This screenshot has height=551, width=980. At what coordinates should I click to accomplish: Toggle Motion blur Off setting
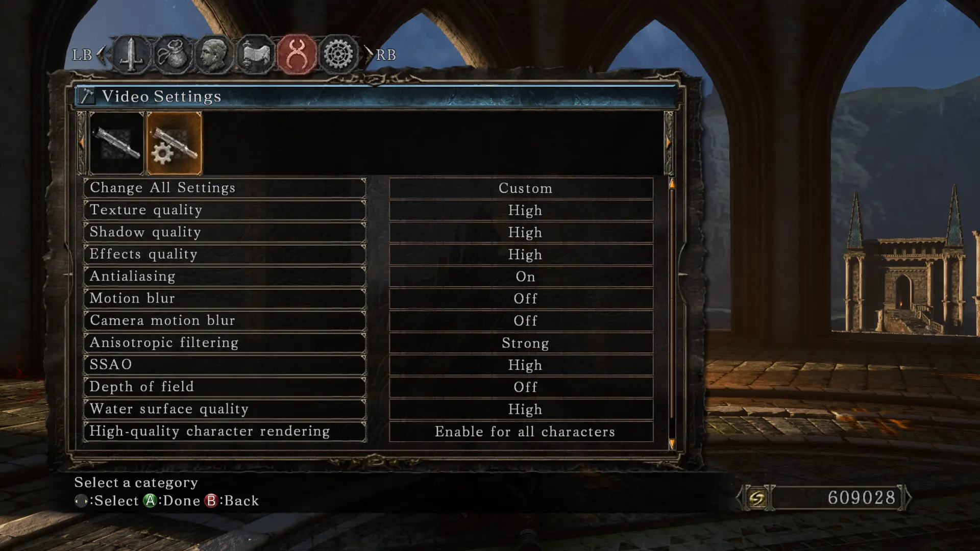click(x=524, y=298)
